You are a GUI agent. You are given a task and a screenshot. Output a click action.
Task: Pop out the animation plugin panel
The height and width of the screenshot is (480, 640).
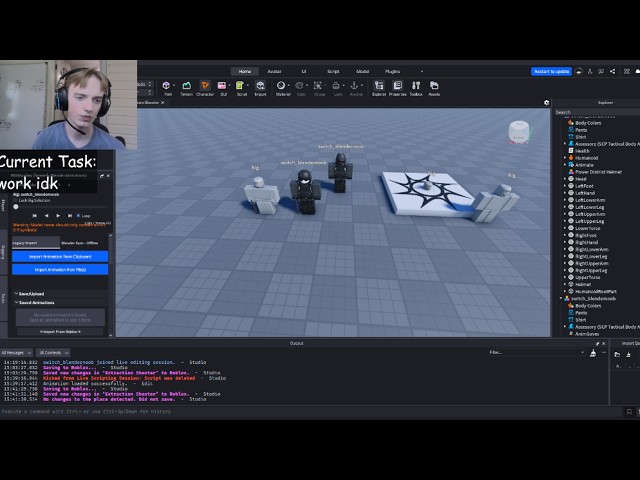point(102,176)
